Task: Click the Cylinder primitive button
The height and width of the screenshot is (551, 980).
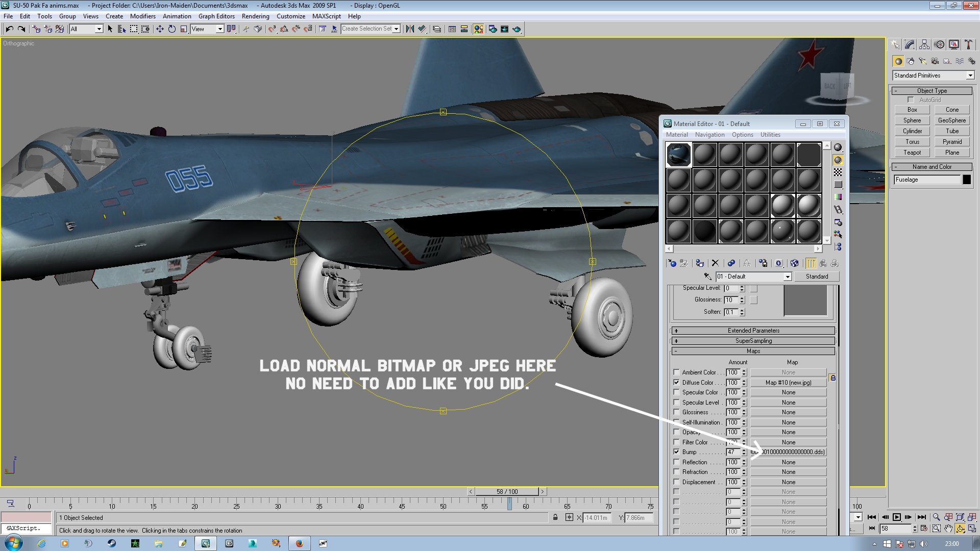Action: 912,131
